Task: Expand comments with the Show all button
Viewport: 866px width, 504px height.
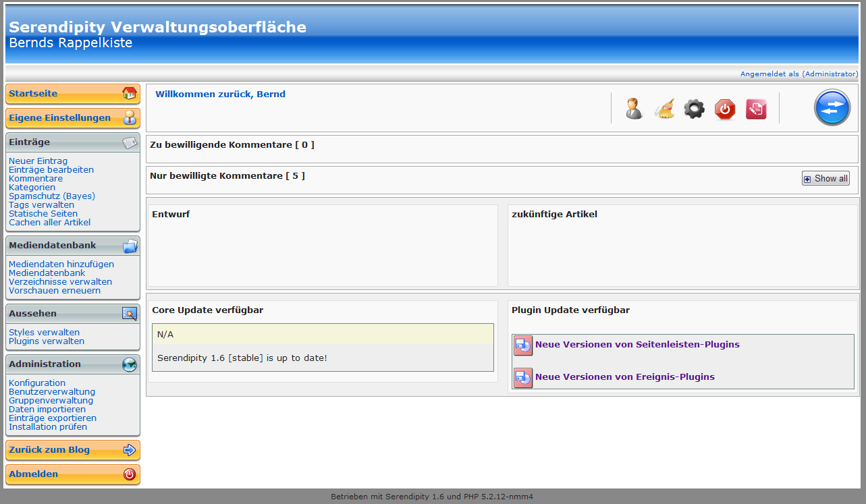Action: click(826, 179)
